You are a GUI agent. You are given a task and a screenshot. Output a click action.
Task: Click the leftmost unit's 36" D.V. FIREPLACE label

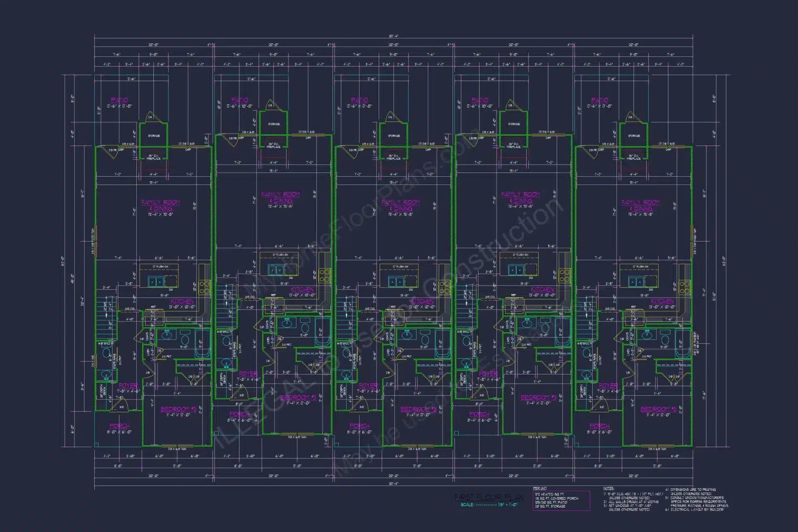(x=154, y=157)
